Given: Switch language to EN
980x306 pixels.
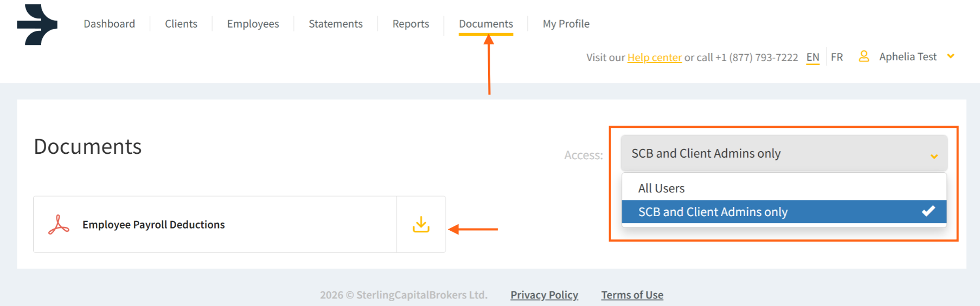Looking at the screenshot, I should pyautogui.click(x=812, y=57).
